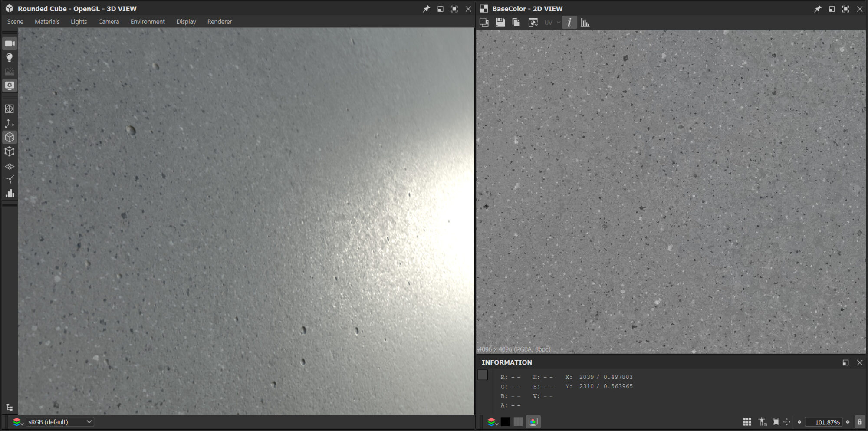Image resolution: width=868 pixels, height=431 pixels.
Task: Expand the UV mode dropdown in the 2D view
Action: [551, 22]
